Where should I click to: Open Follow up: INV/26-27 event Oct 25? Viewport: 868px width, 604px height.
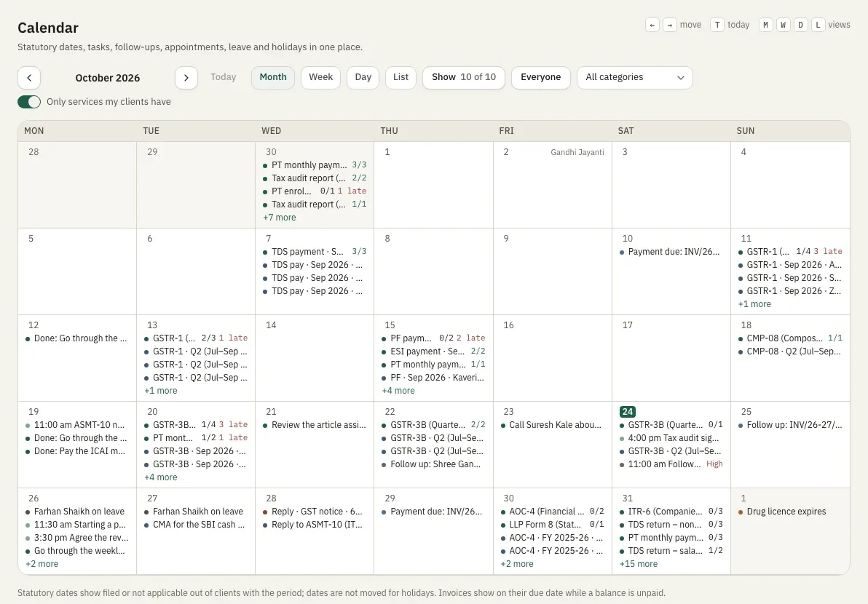point(790,425)
